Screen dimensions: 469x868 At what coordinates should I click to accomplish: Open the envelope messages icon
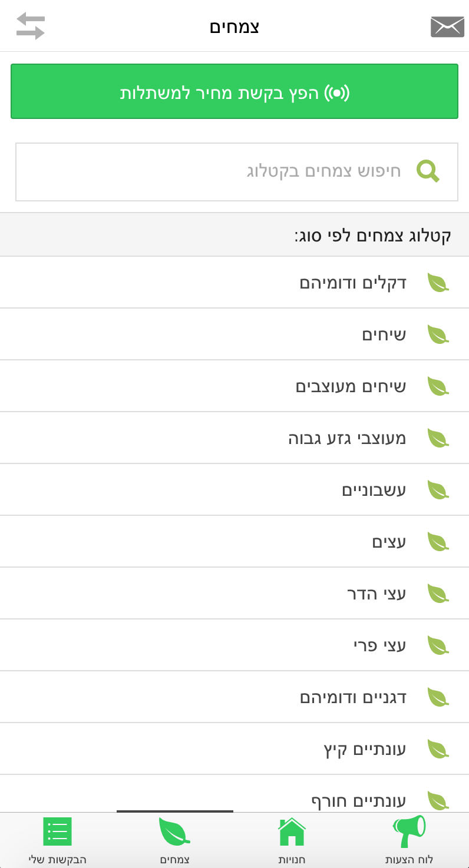(x=447, y=26)
